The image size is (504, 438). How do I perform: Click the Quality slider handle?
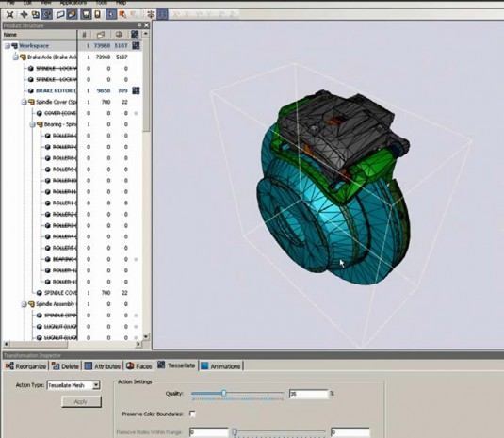coord(224,394)
